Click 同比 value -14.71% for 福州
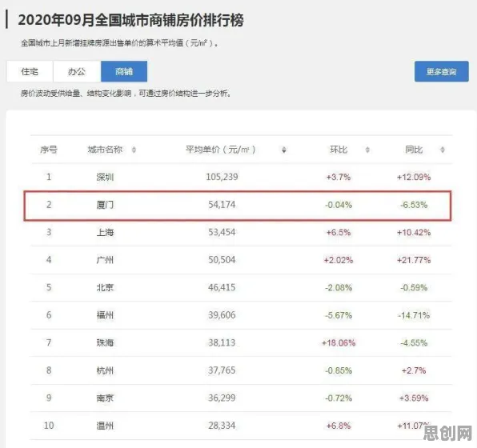 pos(414,315)
